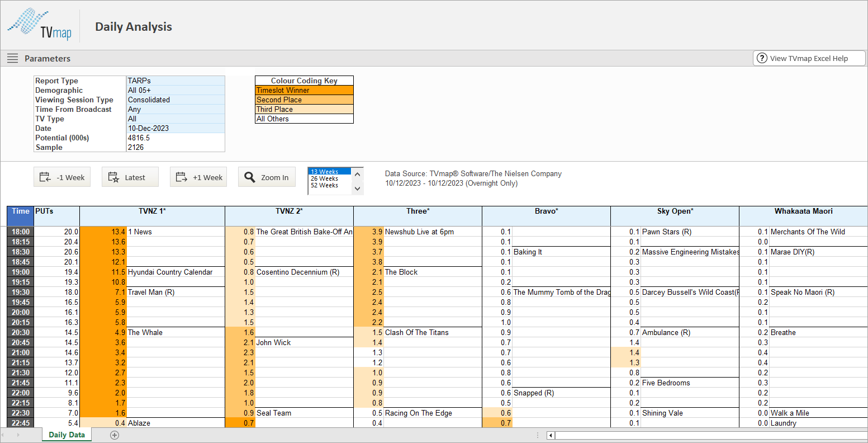This screenshot has width=868, height=443.
Task: Click Newshub Live at 6pm cell
Action: [433, 232]
